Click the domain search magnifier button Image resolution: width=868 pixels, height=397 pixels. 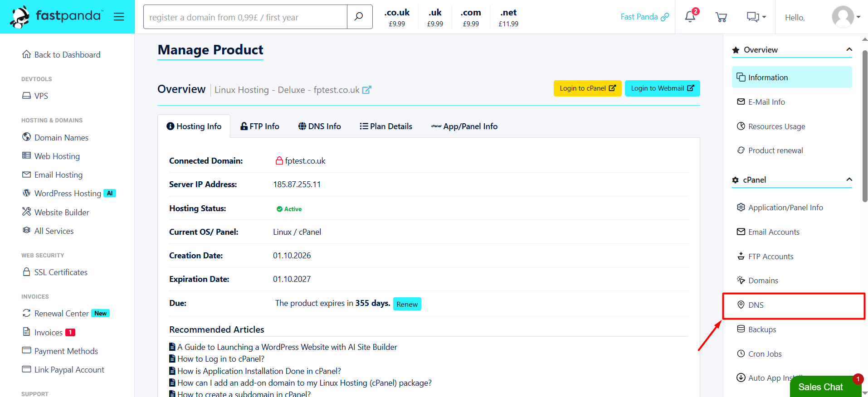click(360, 17)
